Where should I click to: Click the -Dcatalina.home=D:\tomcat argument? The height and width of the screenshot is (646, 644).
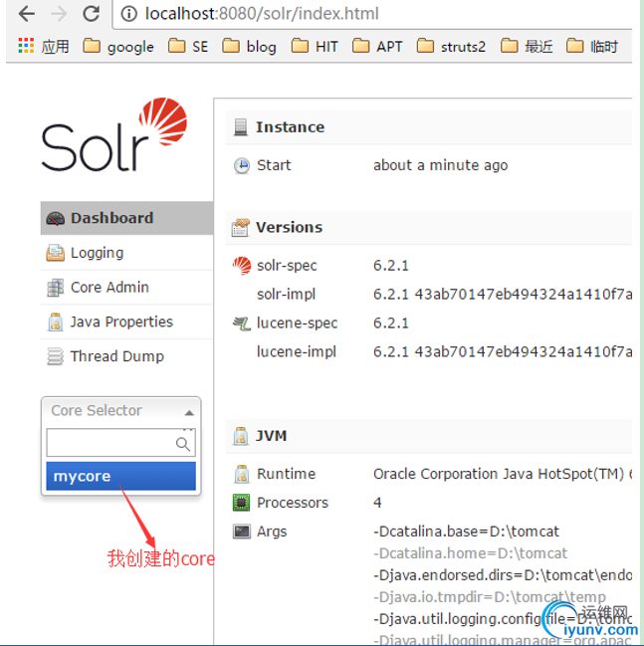[470, 553]
